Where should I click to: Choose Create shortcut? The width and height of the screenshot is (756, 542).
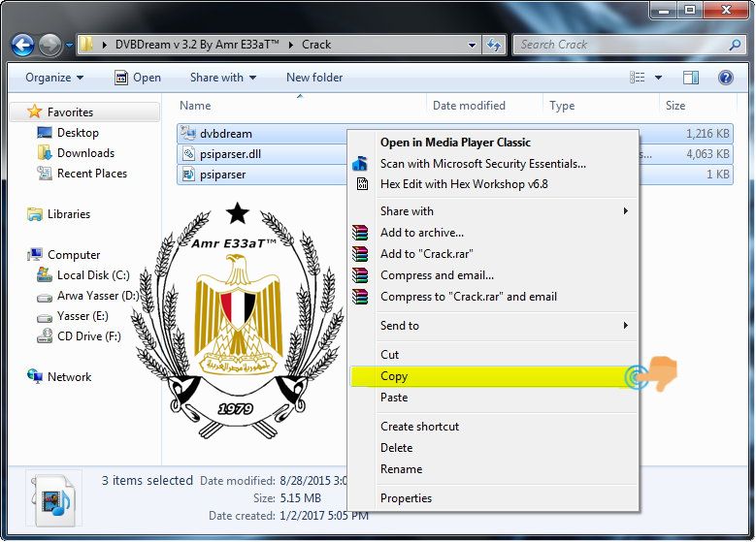[x=494, y=427]
